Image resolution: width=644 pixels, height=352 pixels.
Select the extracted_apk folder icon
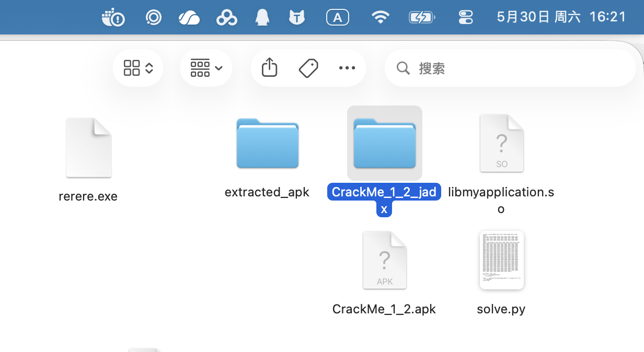tap(267, 143)
